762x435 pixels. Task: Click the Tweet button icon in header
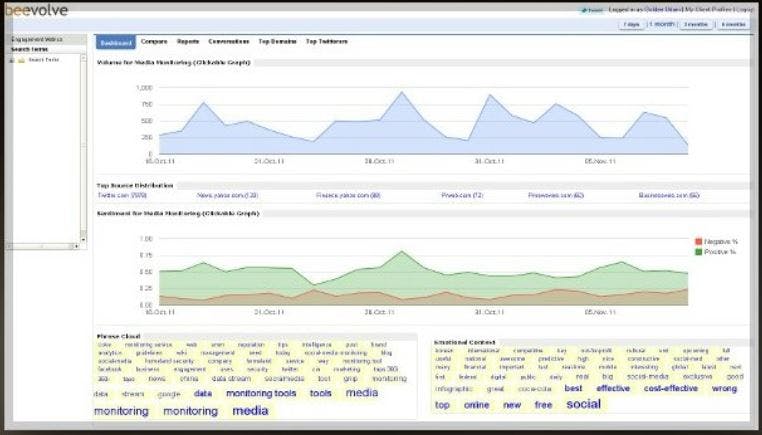[x=591, y=10]
